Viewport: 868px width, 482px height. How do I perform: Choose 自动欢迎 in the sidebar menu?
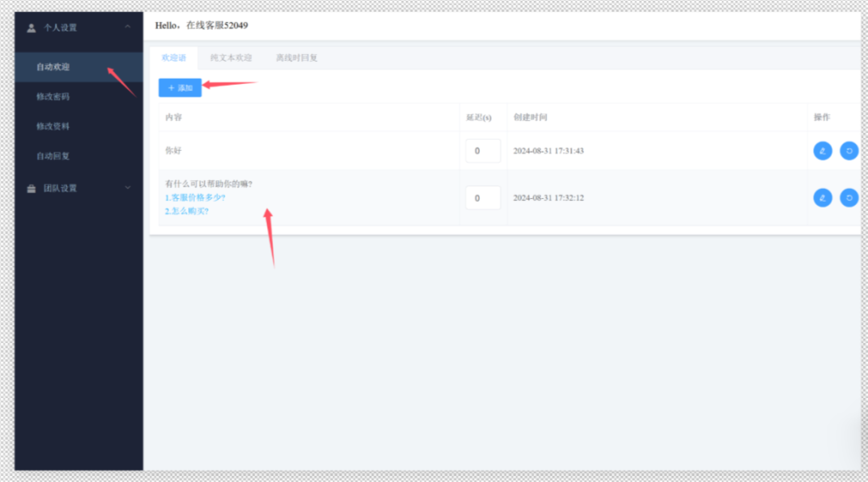(53, 67)
